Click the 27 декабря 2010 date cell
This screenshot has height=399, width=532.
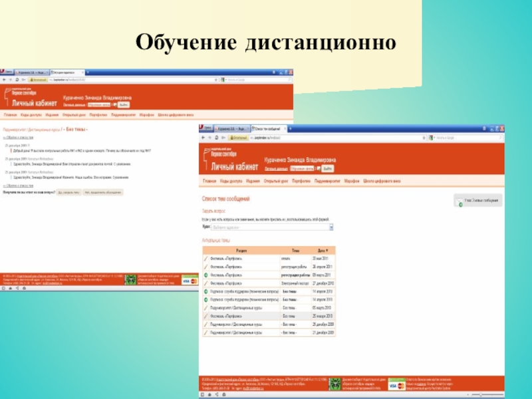click(x=323, y=283)
